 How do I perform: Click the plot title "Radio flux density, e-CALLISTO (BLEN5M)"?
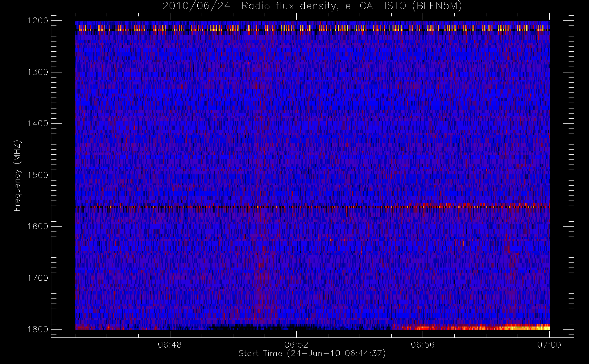point(352,6)
